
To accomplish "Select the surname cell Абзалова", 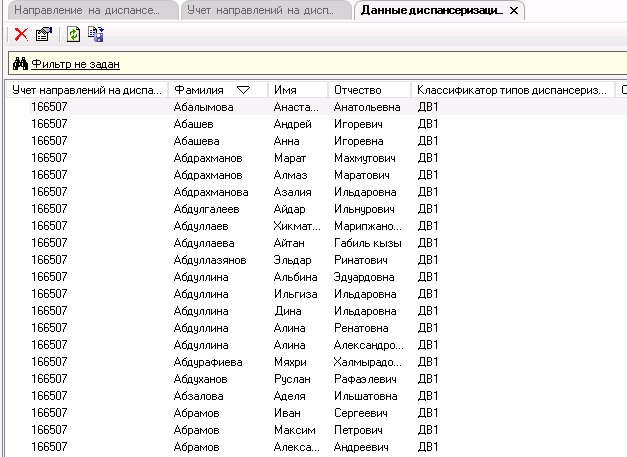I will coord(198,396).
